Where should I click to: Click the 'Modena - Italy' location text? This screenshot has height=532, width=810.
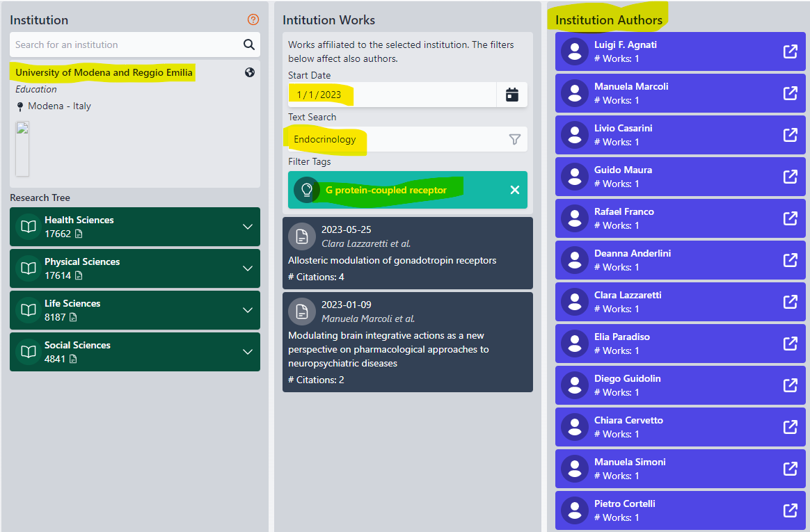click(x=59, y=106)
